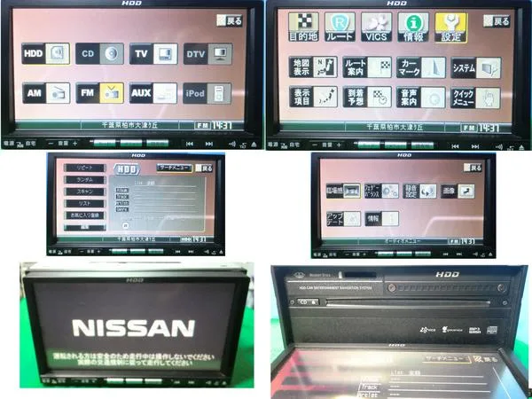Tap CD eject button on opened faceplate unit
The height and width of the screenshot is (399, 532).
tap(308, 301)
